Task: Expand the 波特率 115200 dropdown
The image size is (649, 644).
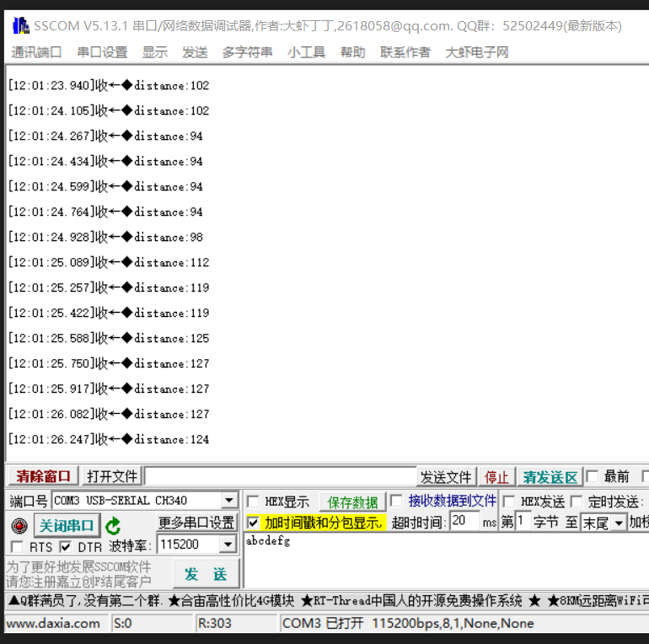Action: (228, 545)
